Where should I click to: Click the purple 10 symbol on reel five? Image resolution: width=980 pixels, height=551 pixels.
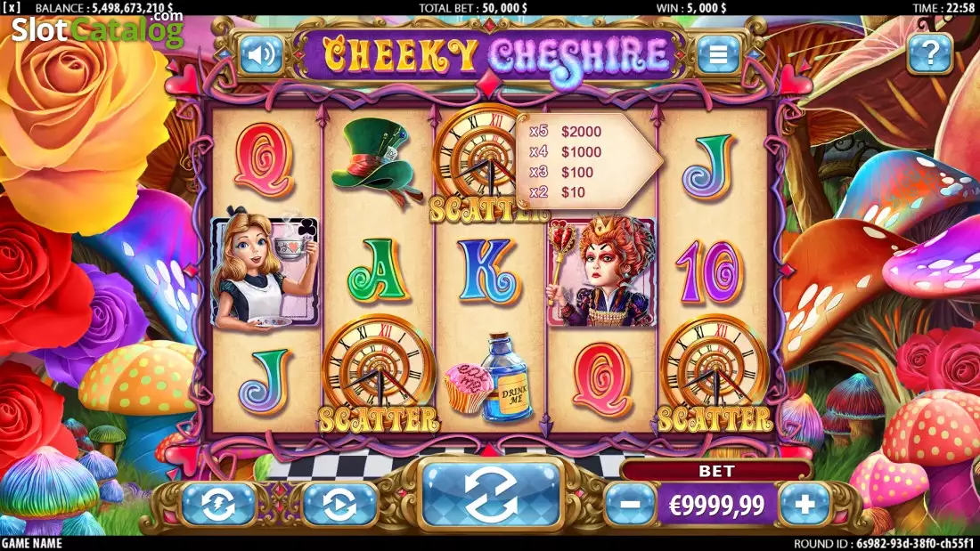click(712, 271)
